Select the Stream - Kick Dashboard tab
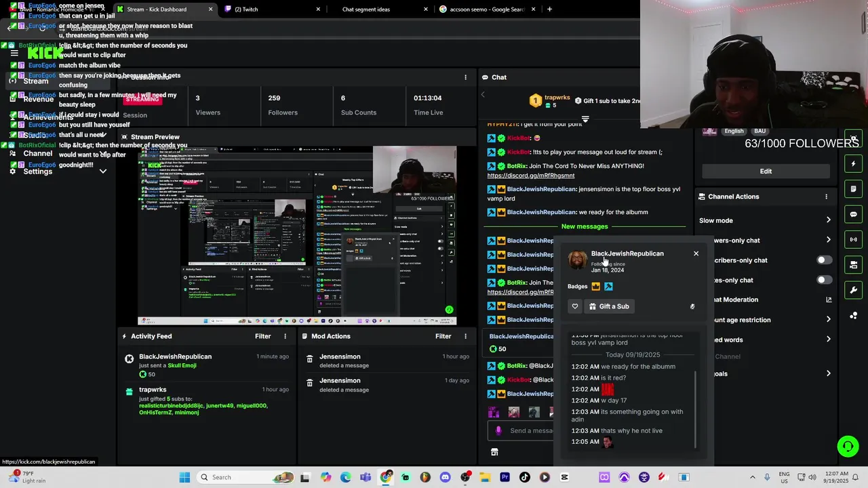This screenshot has width=868, height=488. click(165, 9)
